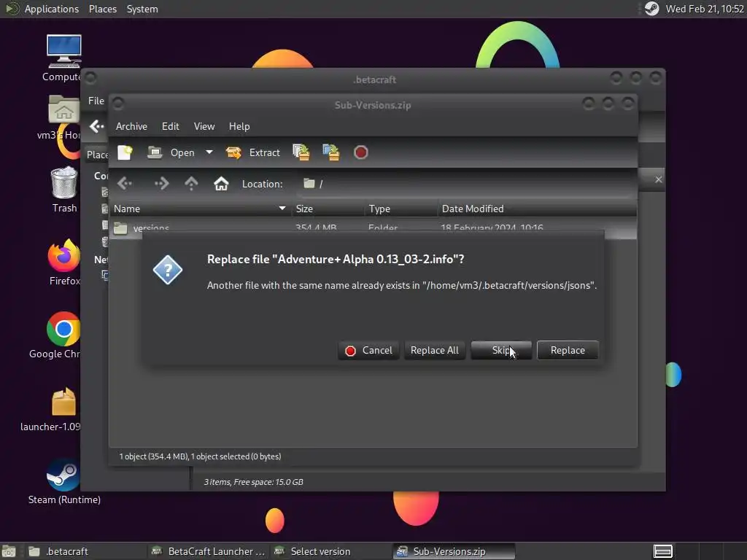Viewport: 747px width, 560px height.
Task: Click back arrow in .betacraft file manager
Action: click(x=97, y=126)
